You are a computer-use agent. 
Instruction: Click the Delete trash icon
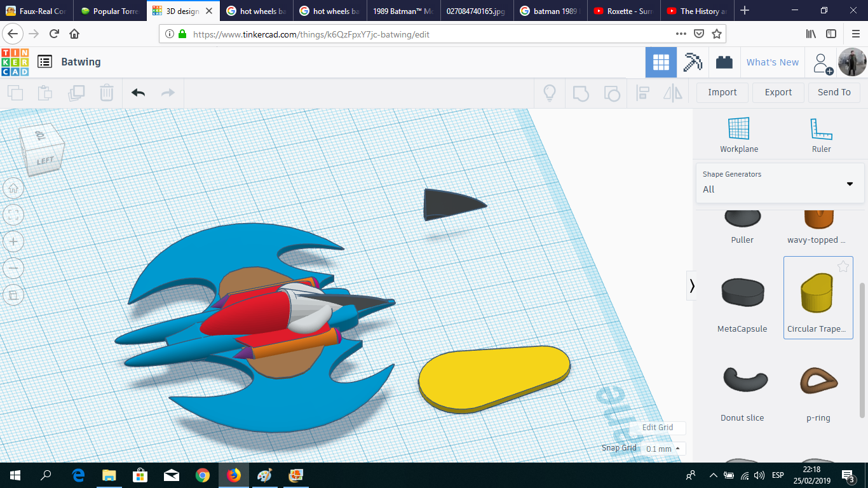tap(107, 93)
